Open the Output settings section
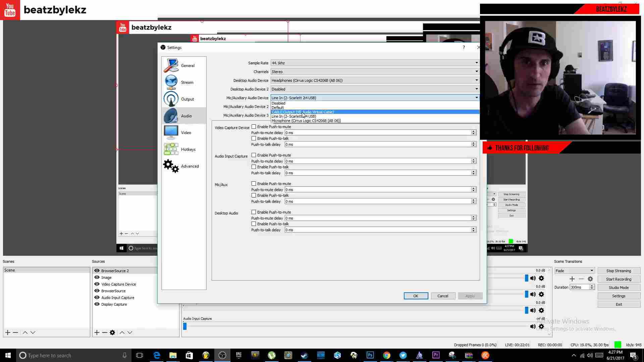The height and width of the screenshot is (362, 644). [184, 99]
